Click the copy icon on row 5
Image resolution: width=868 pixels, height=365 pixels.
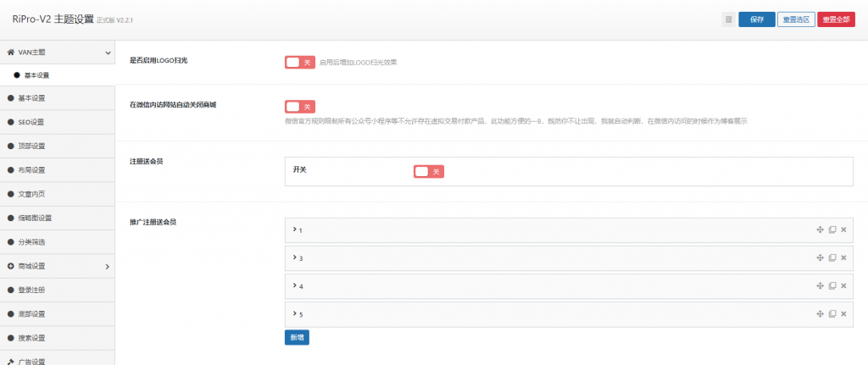[x=832, y=314]
